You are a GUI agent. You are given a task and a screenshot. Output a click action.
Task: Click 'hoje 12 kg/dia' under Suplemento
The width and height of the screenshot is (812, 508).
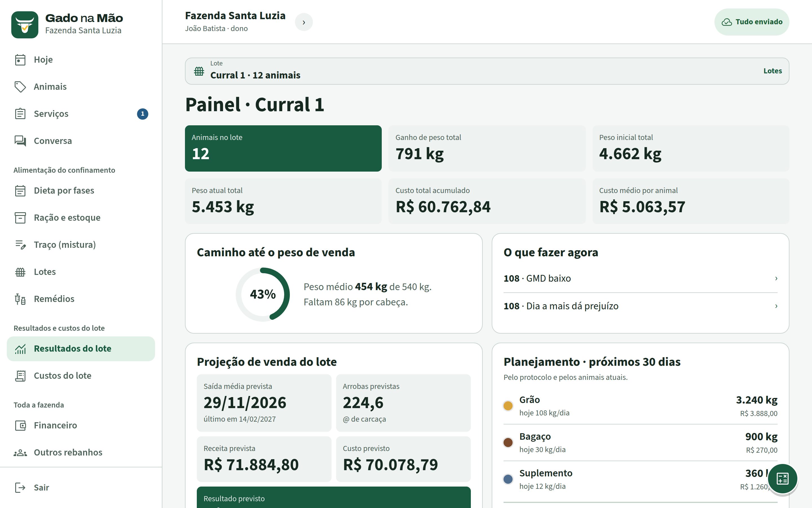click(x=542, y=487)
